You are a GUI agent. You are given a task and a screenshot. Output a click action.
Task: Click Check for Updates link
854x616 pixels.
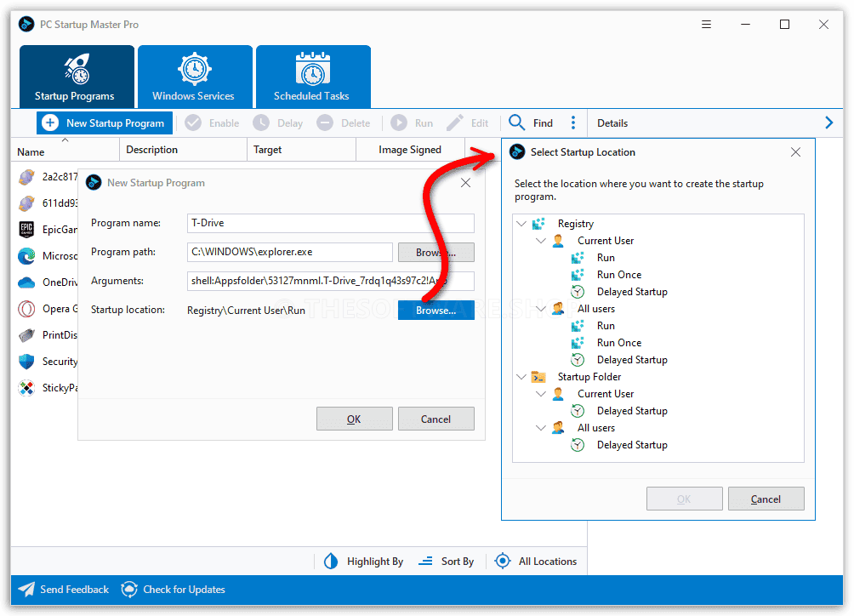pyautogui.click(x=173, y=590)
